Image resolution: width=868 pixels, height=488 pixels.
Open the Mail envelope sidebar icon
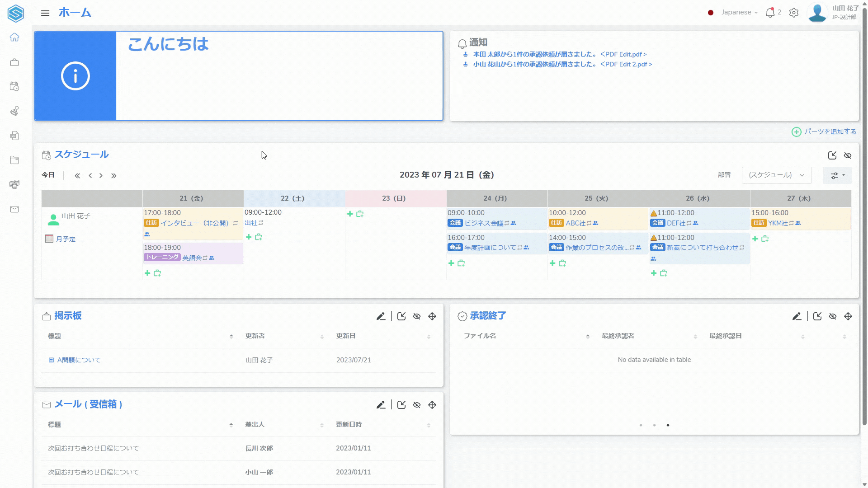[x=14, y=209]
